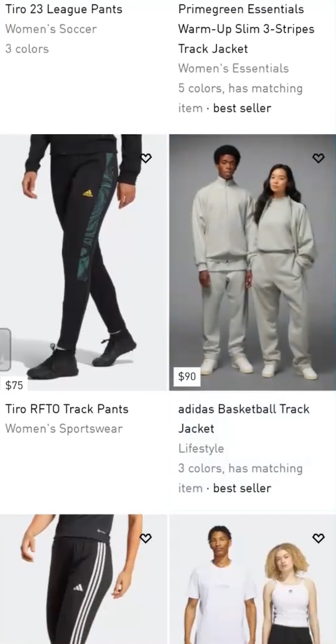Favorite the black 3-stripes leggings with heart
The height and width of the screenshot is (644, 336).
(x=146, y=538)
